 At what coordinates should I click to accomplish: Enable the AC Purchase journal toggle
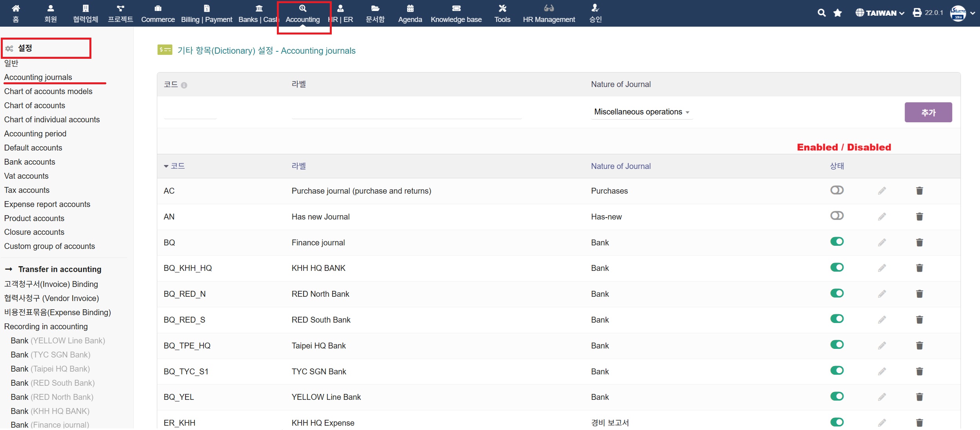(x=836, y=190)
